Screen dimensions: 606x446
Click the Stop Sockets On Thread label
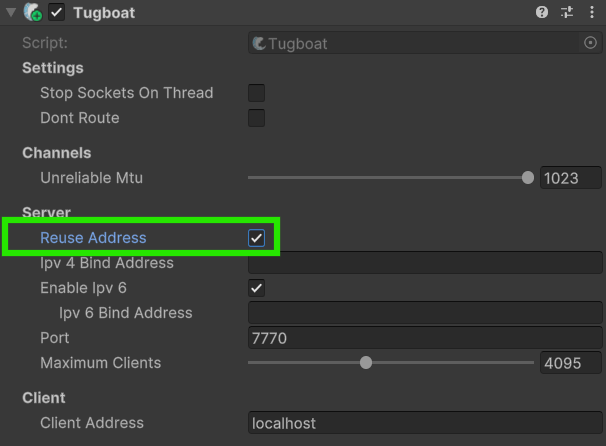(x=127, y=93)
